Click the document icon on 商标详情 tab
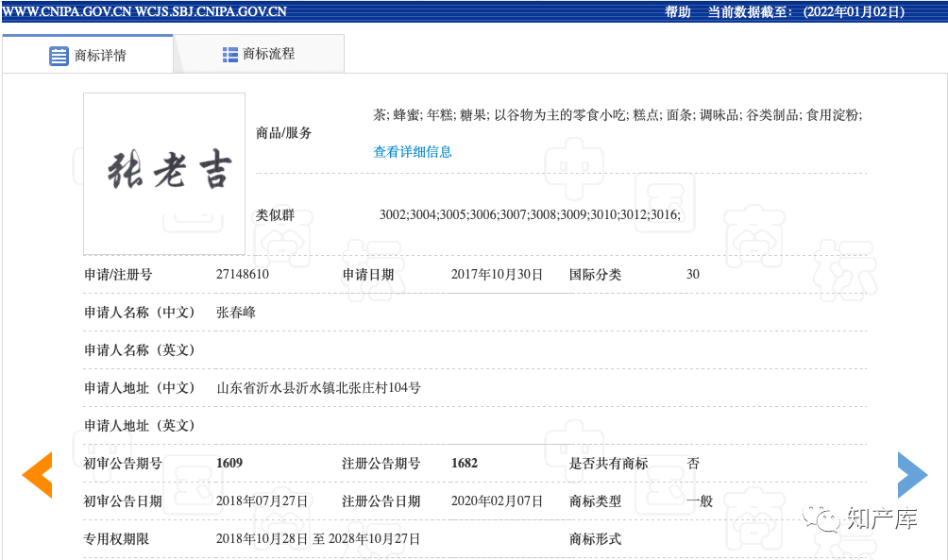Viewport: 948px width, 560px height. (x=57, y=54)
